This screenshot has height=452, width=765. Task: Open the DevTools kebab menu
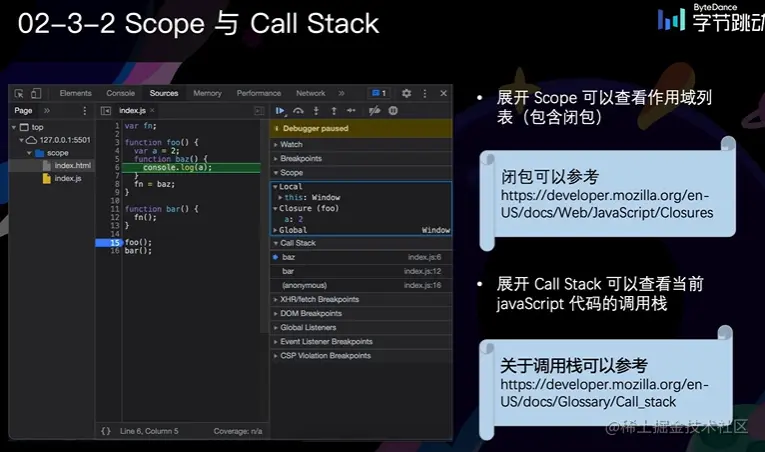424,93
